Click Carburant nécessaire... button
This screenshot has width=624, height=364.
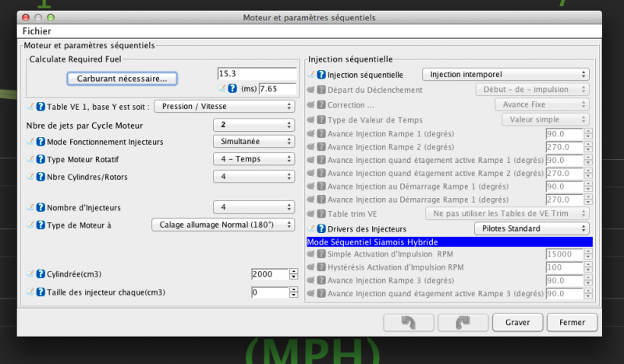[x=122, y=79]
